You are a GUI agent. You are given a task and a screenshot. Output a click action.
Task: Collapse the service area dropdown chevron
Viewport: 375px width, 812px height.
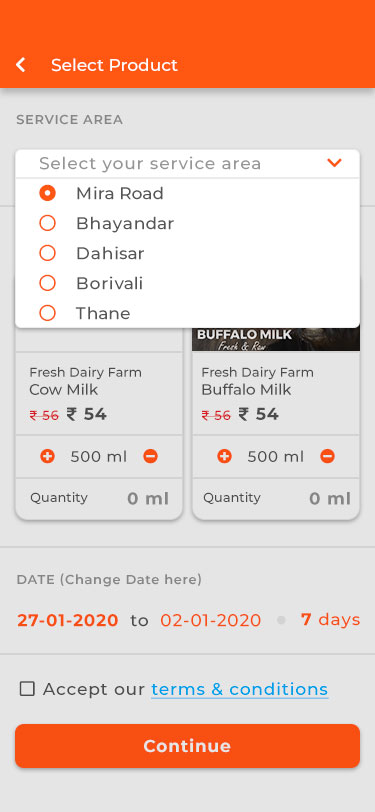[335, 163]
